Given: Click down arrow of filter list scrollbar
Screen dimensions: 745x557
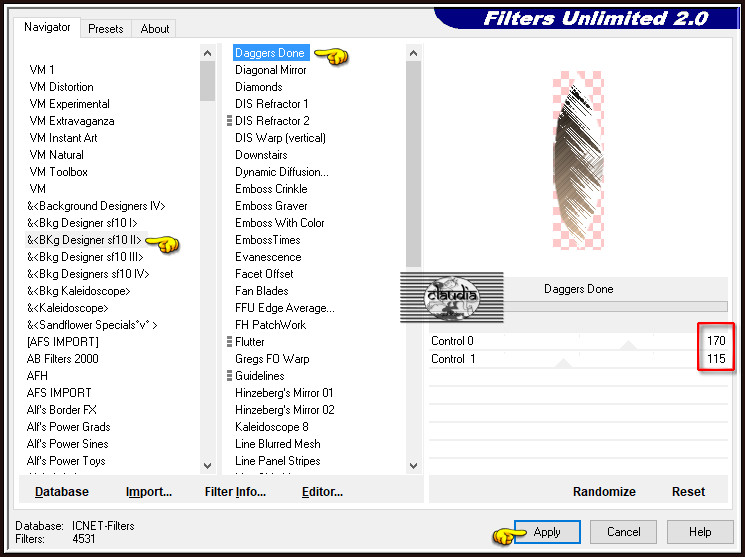Looking at the screenshot, I should 413,465.
